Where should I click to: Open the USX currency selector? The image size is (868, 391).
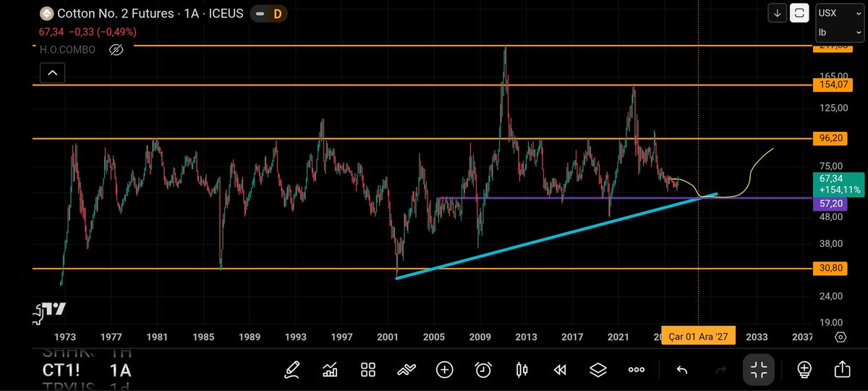coord(838,12)
